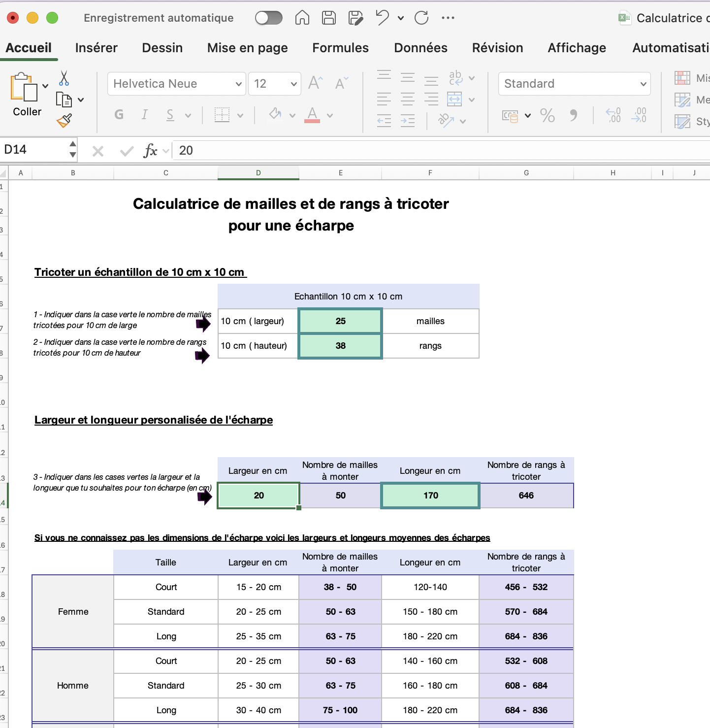
Task: Apply percent style format
Action: (547, 116)
